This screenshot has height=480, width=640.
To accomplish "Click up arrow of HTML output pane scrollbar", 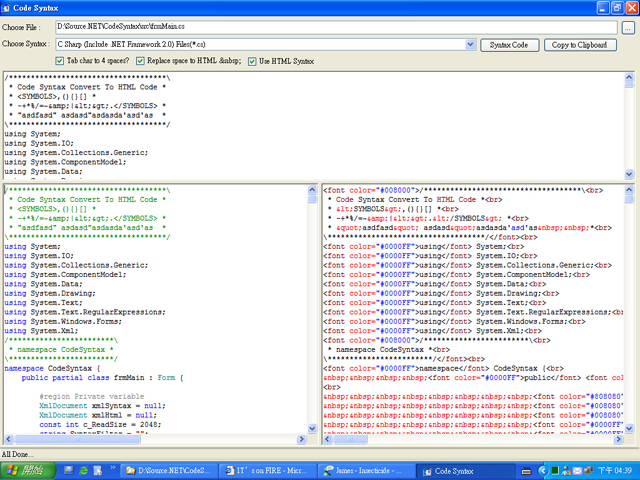I will pos(629,189).
